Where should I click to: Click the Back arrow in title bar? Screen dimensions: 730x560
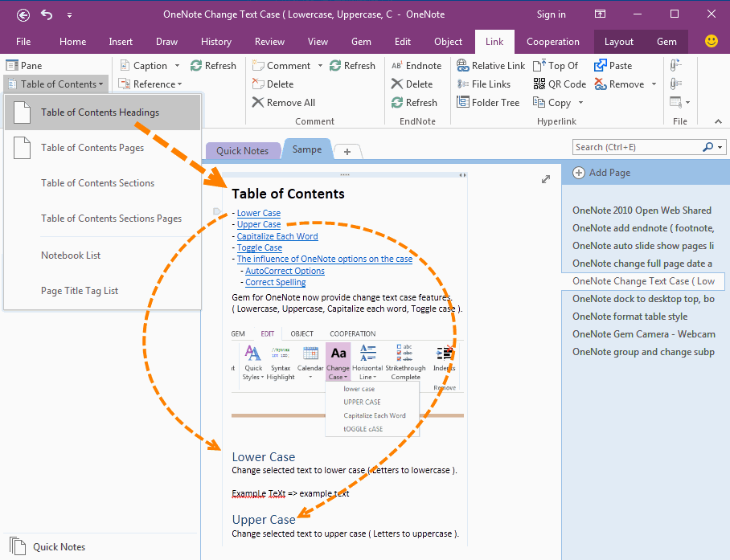[23, 15]
